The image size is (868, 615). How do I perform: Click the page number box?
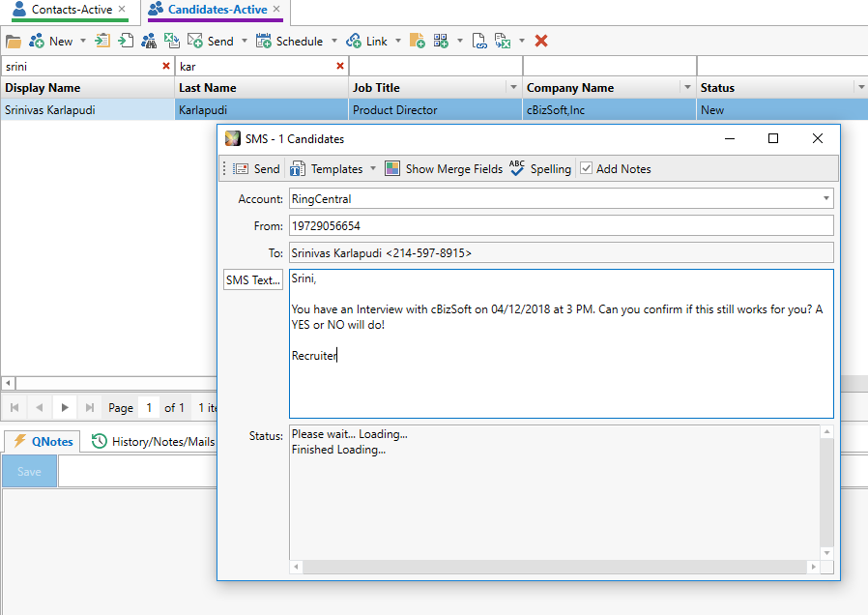coord(149,408)
